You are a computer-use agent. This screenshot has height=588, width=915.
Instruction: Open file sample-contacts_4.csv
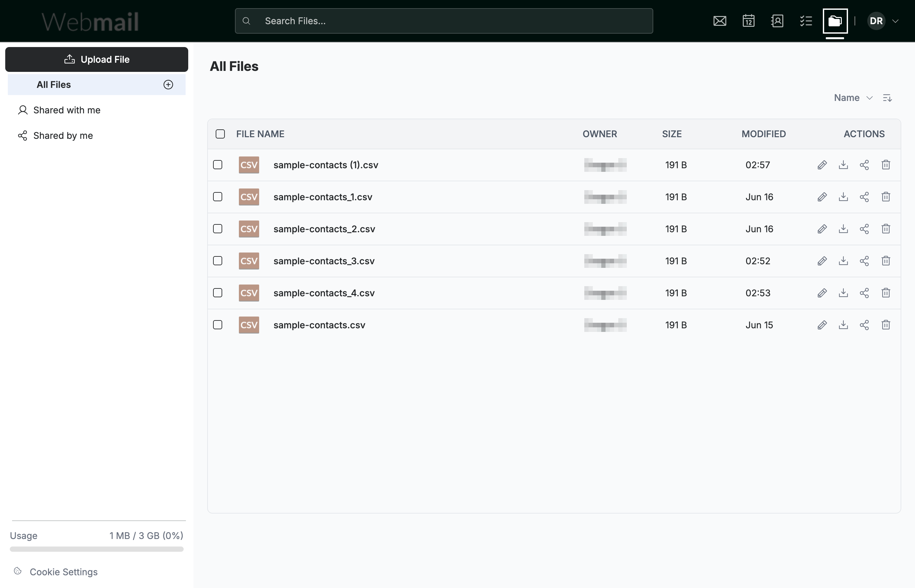(x=324, y=293)
